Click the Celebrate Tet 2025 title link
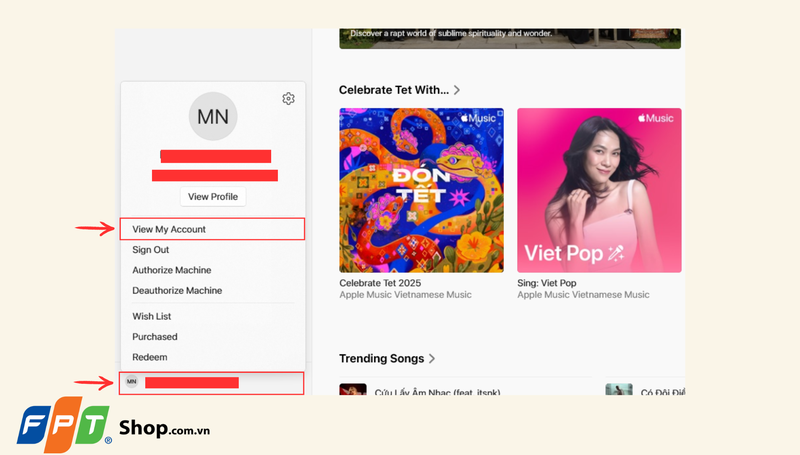 pos(380,283)
